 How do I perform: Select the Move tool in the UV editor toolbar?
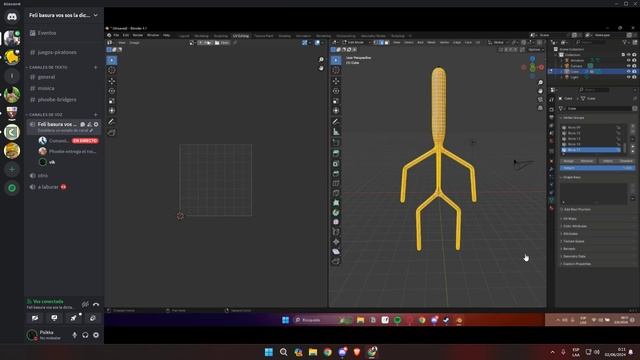(112, 81)
